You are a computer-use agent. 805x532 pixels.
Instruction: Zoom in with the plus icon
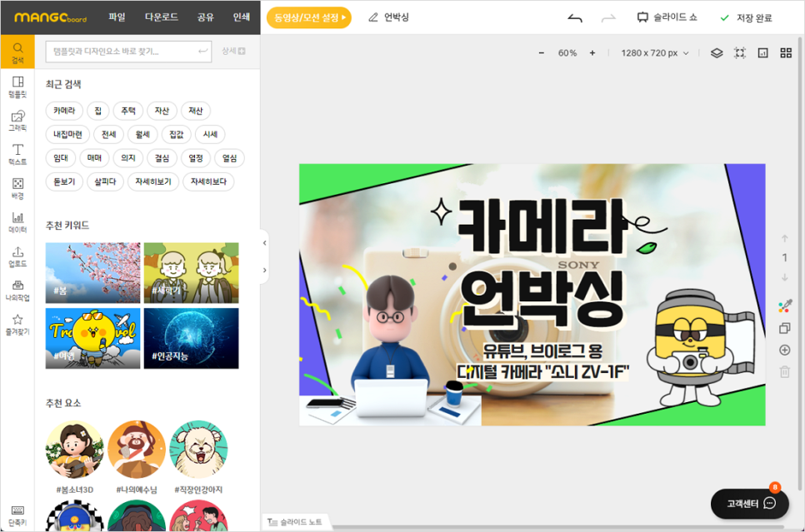[x=592, y=52]
